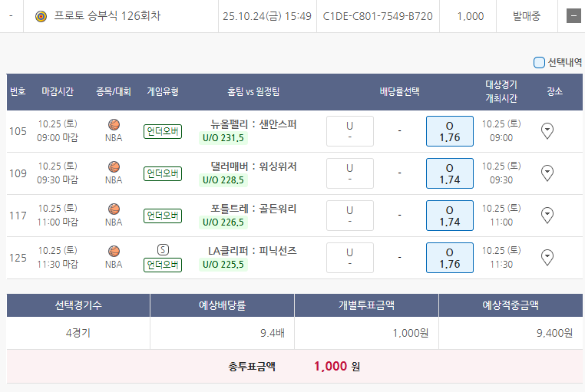Image resolution: width=585 pixels, height=392 pixels.
Task: Choose Over 1.76 for LA클리퍼 game
Action: point(449,258)
